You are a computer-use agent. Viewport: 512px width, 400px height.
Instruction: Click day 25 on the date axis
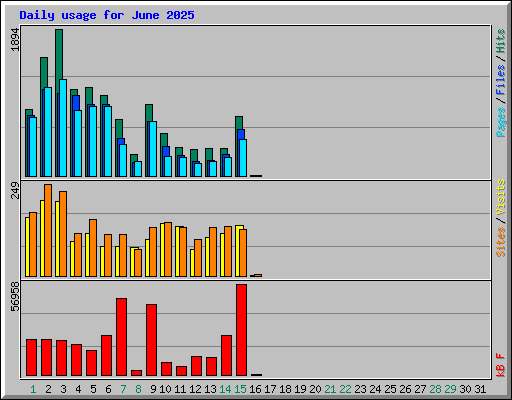(x=390, y=389)
